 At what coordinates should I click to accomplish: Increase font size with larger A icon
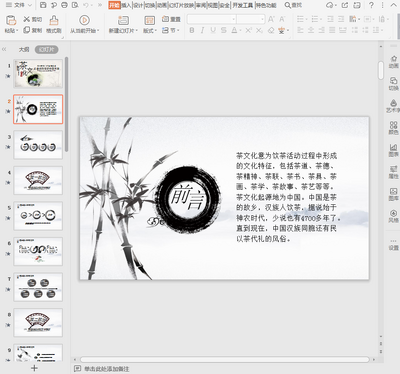[x=271, y=19]
